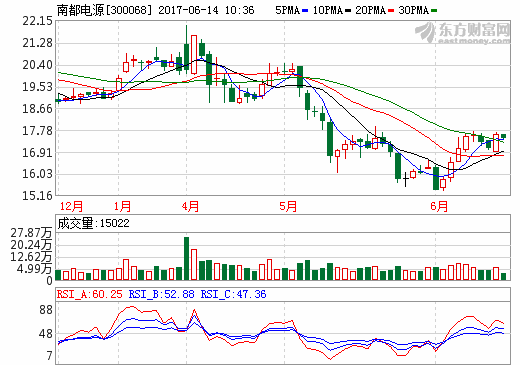
Task: Click the 12月 date axis label
Action: [x=71, y=206]
